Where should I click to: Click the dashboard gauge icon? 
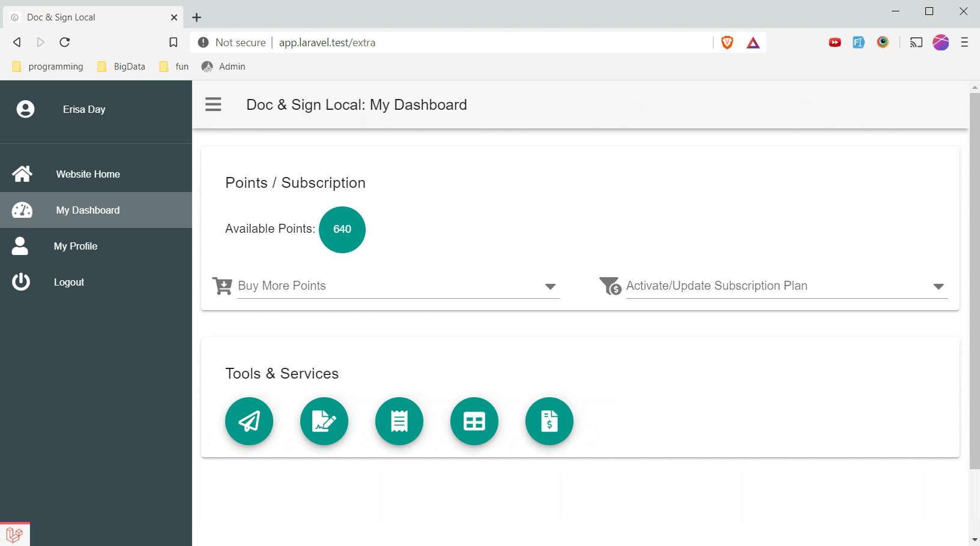22,210
